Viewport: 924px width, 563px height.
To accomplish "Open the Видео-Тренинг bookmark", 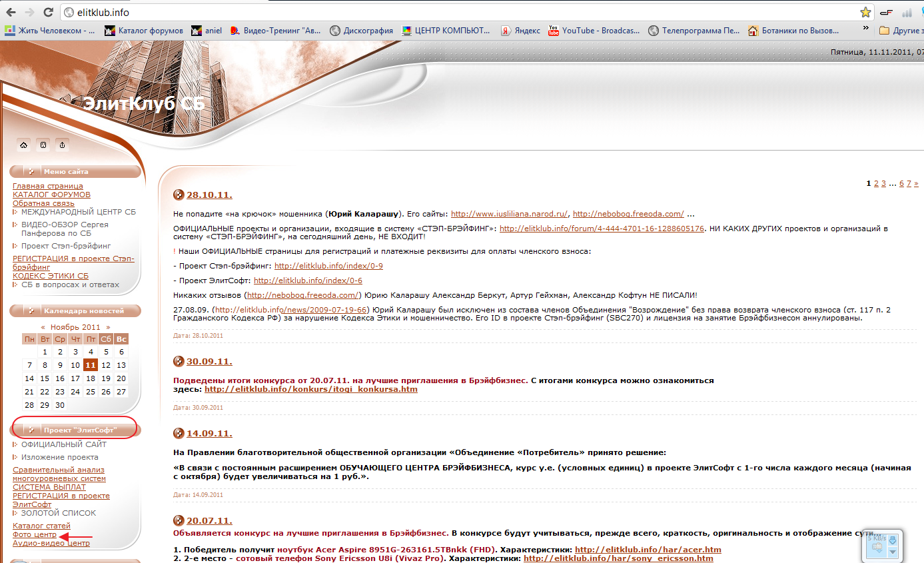I will 275,30.
